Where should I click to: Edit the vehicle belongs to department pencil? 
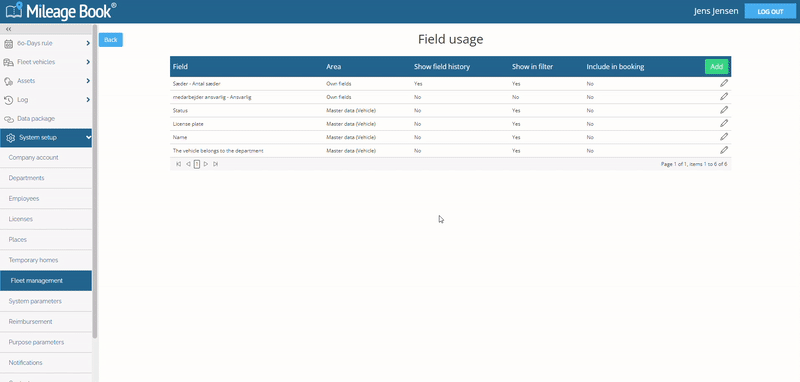coord(723,150)
